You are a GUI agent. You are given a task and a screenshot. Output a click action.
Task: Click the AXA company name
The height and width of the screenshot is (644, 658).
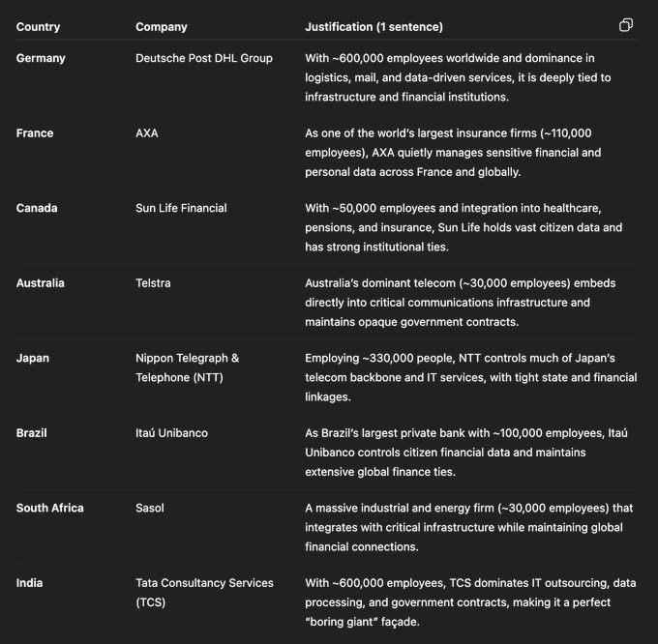[x=147, y=133]
